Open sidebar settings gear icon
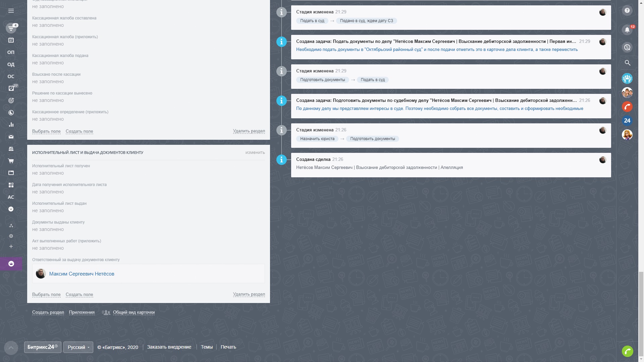Viewport: 644px width, 362px height. coord(11,236)
